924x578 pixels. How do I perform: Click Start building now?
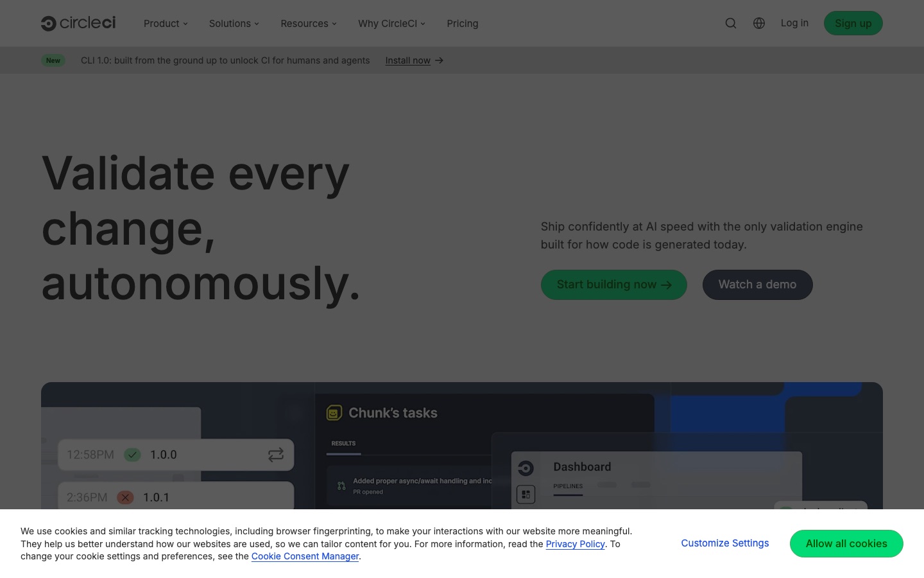(x=614, y=285)
